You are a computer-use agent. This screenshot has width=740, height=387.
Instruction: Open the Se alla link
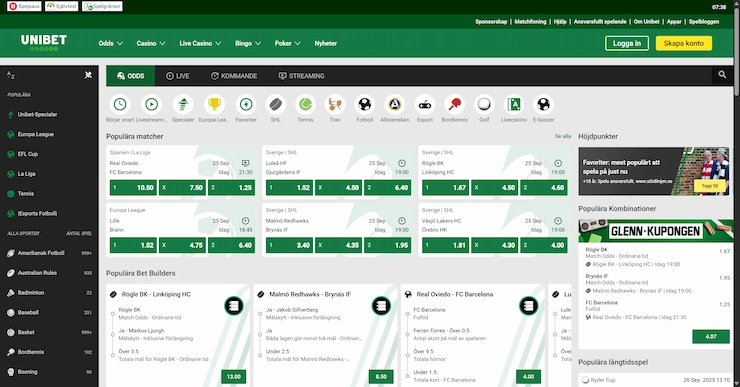pyautogui.click(x=563, y=136)
